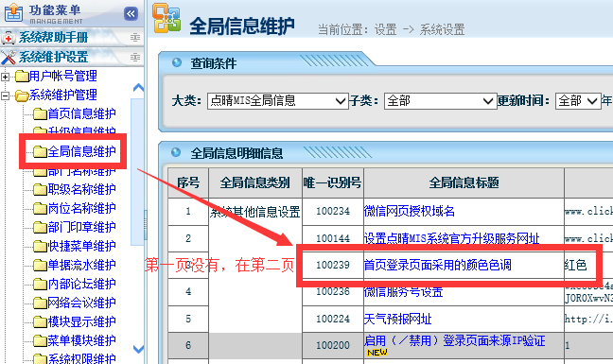Click the 系统维护设置 tools icon
This screenshot has width=613, height=364.
coord(9,58)
